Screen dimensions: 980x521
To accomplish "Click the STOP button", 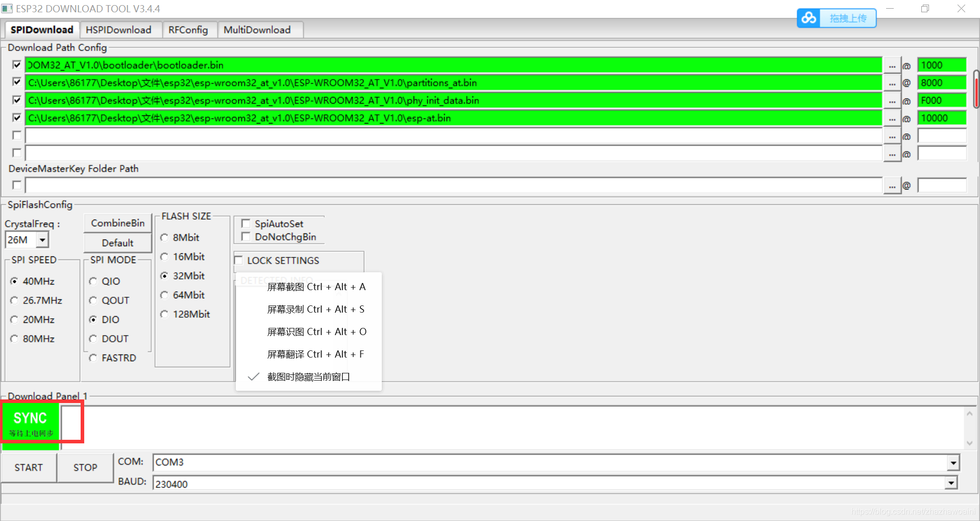I will (85, 468).
